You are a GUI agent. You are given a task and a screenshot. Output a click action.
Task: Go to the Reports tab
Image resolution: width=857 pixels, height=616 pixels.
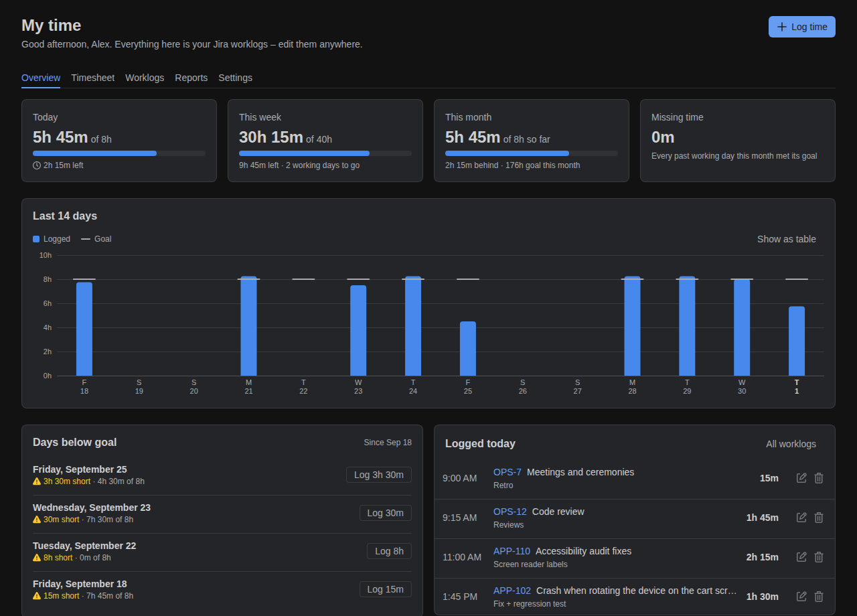pyautogui.click(x=191, y=78)
